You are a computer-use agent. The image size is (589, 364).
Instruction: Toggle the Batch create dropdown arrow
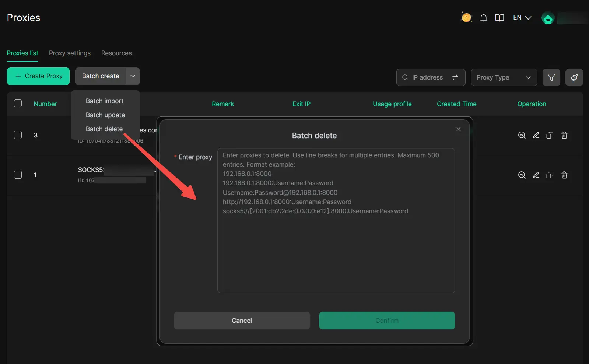[x=133, y=76]
